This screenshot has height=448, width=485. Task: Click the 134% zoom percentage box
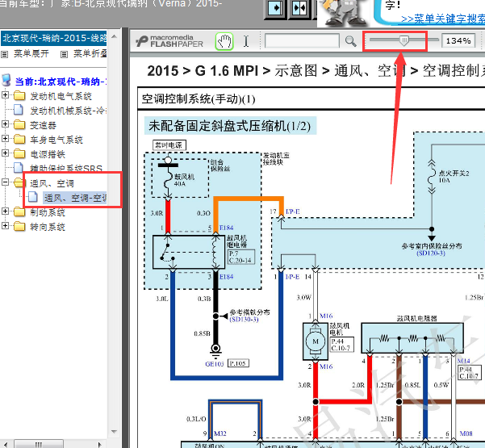[x=458, y=40]
